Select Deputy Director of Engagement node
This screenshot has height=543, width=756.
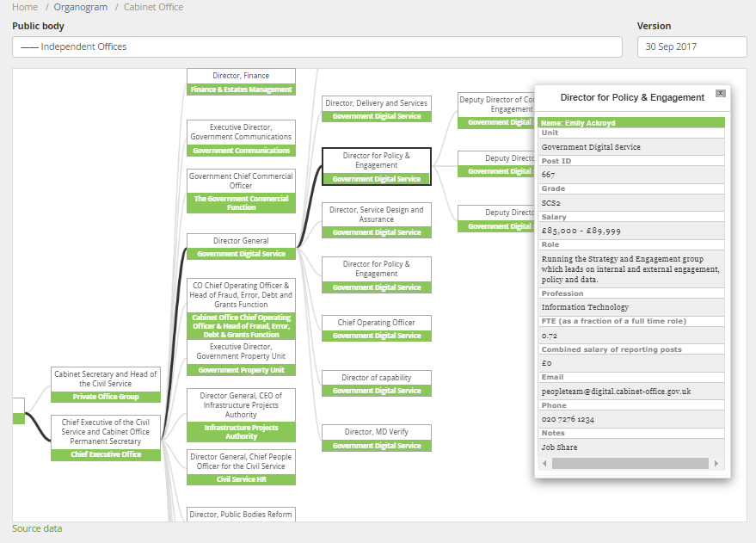pyautogui.click(x=496, y=110)
